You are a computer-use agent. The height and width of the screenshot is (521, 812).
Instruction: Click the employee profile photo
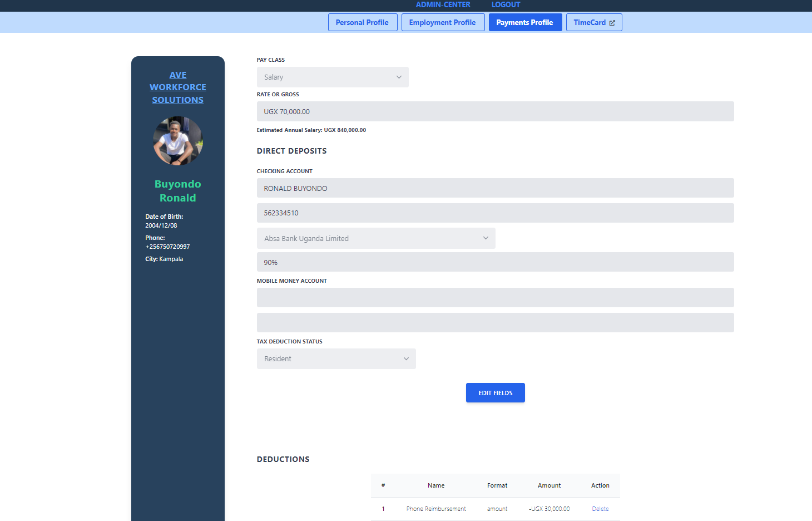point(178,141)
